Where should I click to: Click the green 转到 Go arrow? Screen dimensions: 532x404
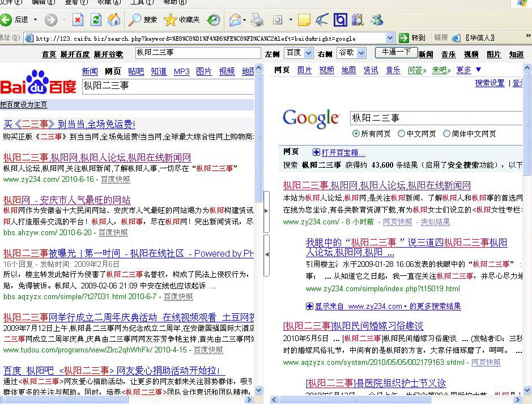[404, 37]
